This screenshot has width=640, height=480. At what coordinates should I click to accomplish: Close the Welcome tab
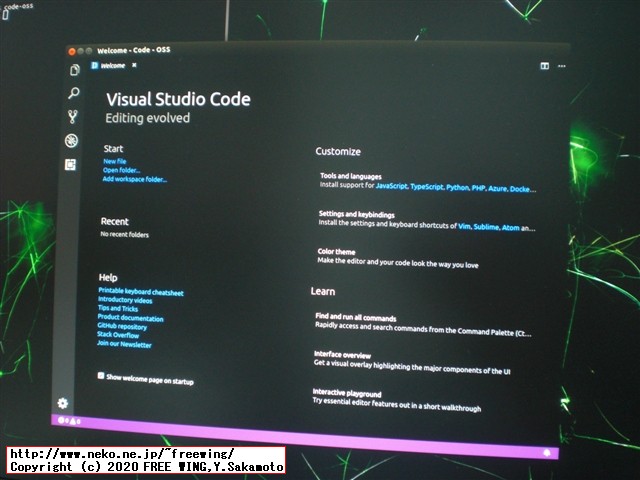[x=134, y=65]
